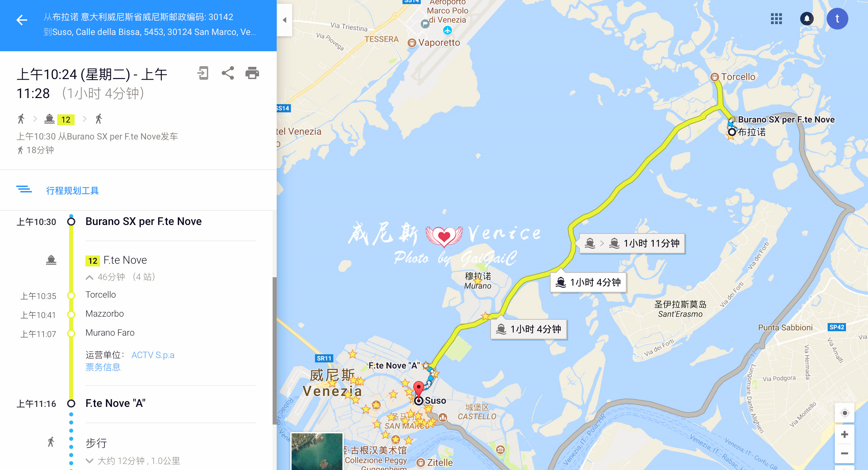Screen dimensions: 868x470
Task: Click the share route icon
Action: point(228,73)
